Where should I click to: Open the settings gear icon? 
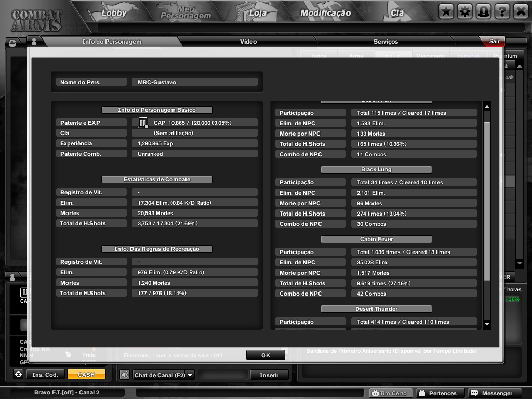pyautogui.click(x=465, y=12)
